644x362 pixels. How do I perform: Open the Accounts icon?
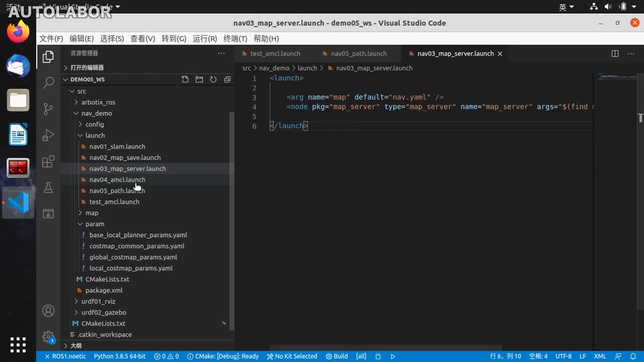pyautogui.click(x=48, y=311)
